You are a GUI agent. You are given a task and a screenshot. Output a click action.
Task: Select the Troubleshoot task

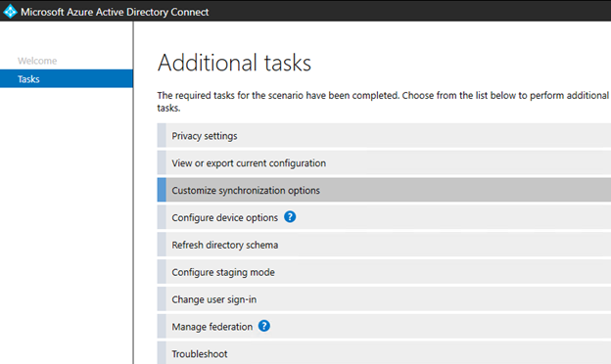tap(384, 352)
